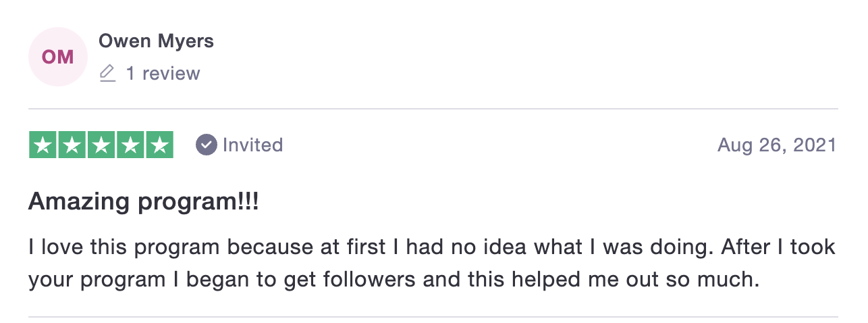Click the fifth green rating star
868x323 pixels.
click(159, 145)
